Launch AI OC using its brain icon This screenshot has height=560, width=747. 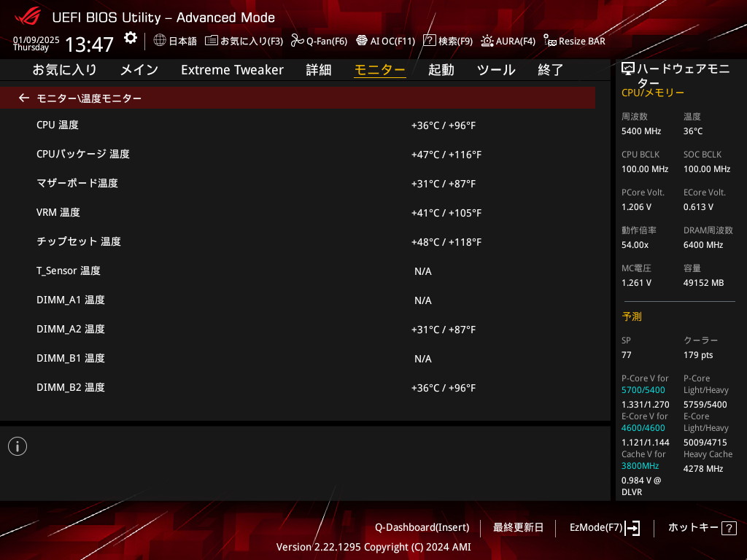click(x=362, y=41)
